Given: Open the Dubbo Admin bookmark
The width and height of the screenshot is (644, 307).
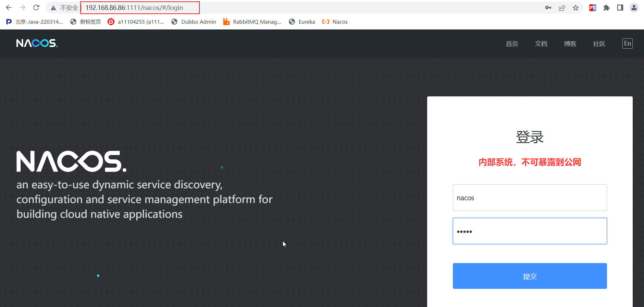Looking at the screenshot, I should coord(194,22).
